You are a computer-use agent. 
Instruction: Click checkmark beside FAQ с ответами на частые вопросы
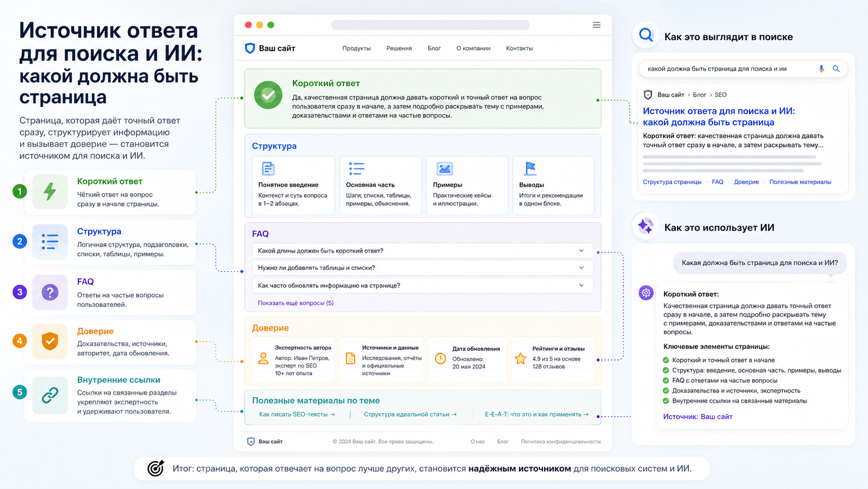coord(666,380)
